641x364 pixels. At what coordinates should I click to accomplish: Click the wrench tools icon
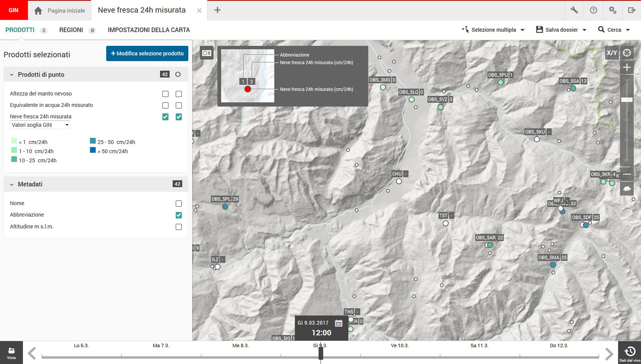[574, 10]
